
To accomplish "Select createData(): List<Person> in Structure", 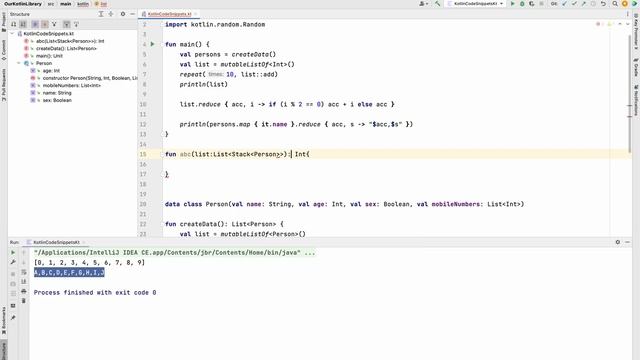I will [x=66, y=48].
